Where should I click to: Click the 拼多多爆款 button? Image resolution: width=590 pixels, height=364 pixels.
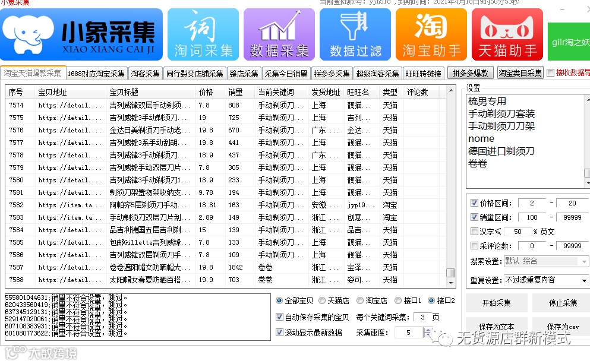click(x=470, y=73)
